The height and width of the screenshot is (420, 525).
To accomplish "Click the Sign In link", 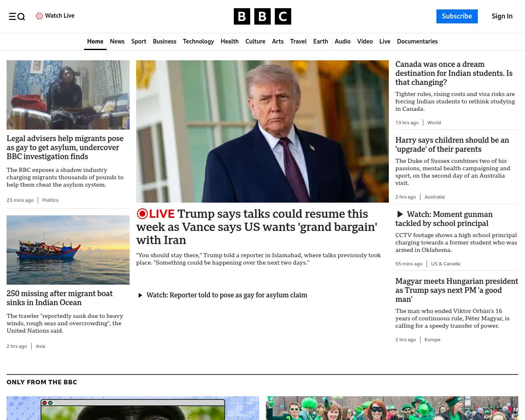I will [x=502, y=16].
